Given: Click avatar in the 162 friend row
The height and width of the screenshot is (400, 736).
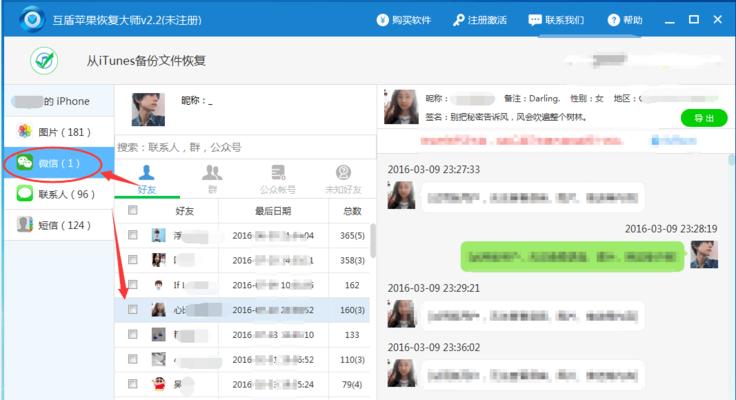Looking at the screenshot, I should tap(159, 285).
